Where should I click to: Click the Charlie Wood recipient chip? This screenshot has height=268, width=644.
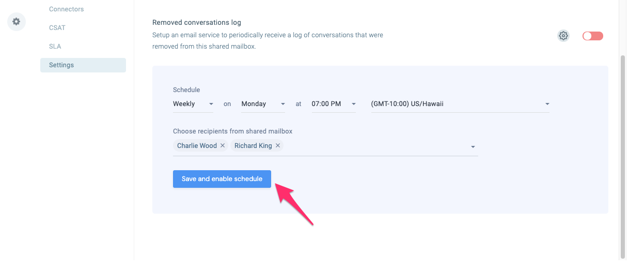click(x=197, y=146)
